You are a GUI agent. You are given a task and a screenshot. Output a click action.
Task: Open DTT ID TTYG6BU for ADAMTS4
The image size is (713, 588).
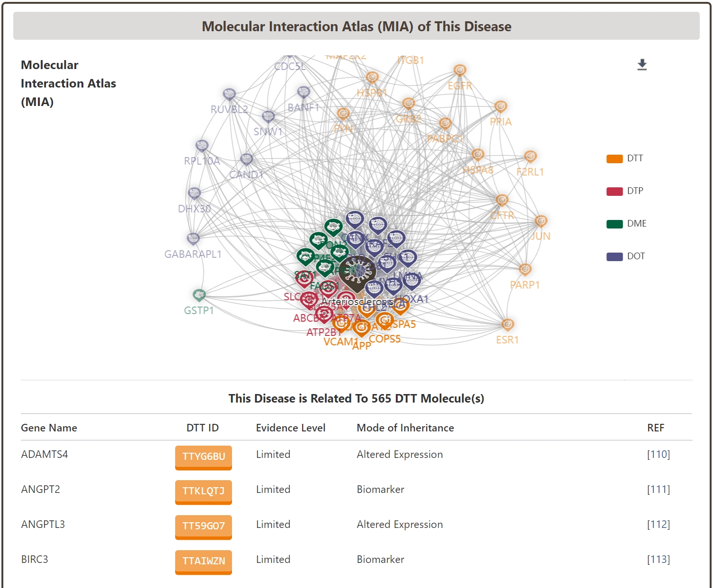[x=204, y=456]
